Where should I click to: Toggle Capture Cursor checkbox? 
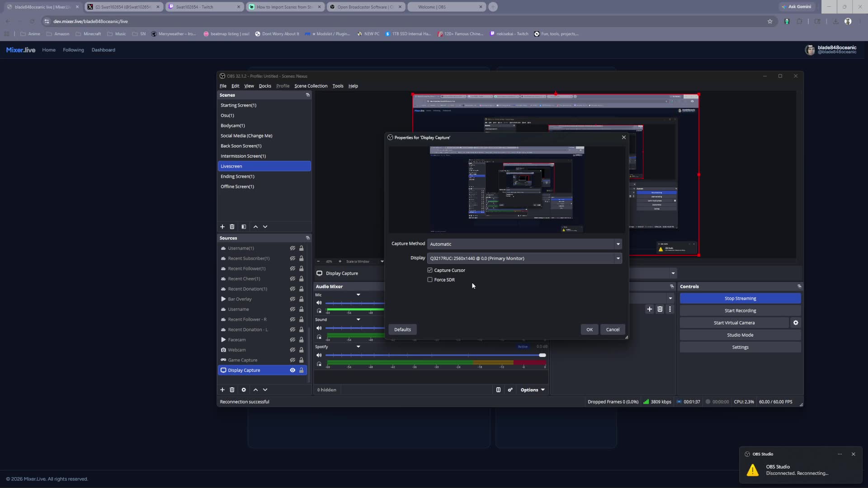(x=430, y=270)
